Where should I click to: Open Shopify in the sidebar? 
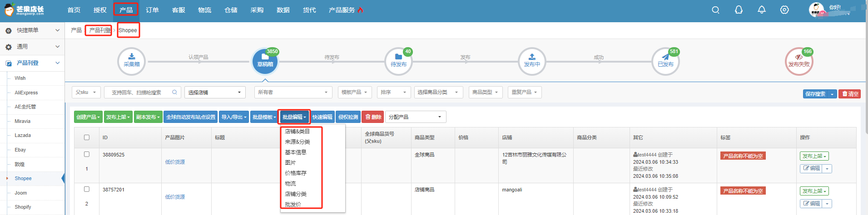(23, 207)
